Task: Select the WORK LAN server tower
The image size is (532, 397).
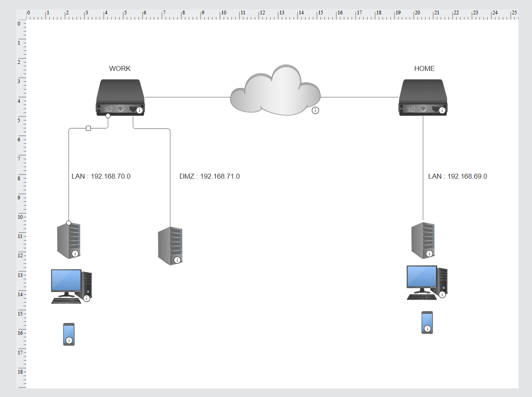Action: click(x=68, y=240)
